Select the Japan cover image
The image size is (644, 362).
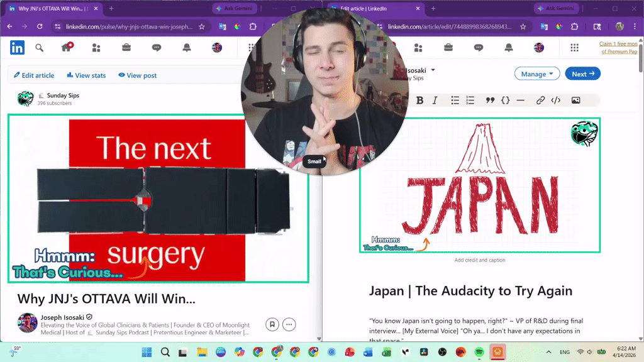[480, 185]
